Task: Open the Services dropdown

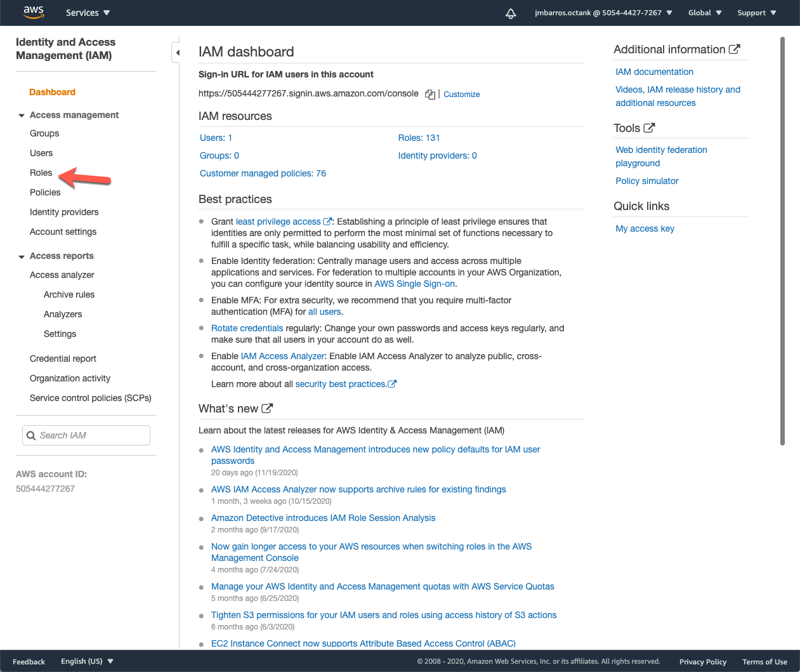Action: 88,13
